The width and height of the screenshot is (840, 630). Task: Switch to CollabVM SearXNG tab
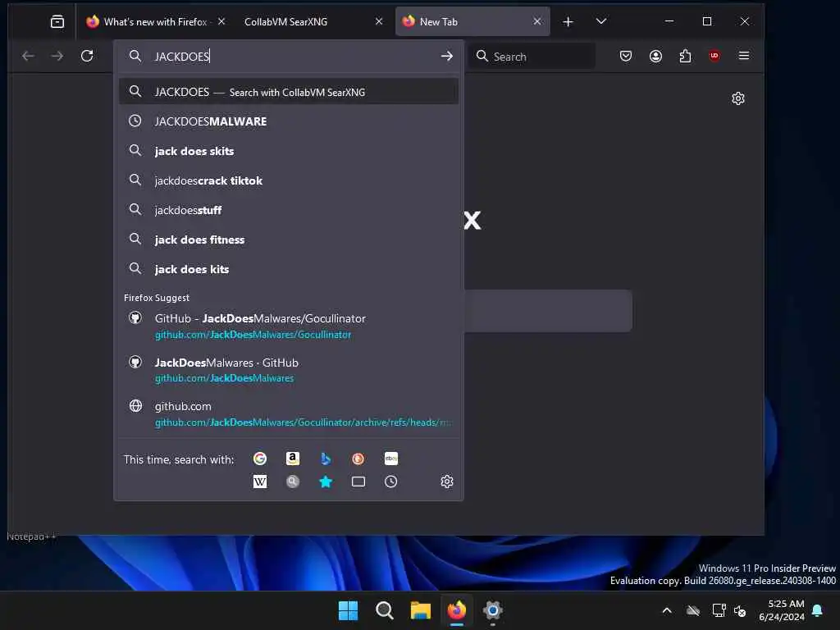(313, 21)
